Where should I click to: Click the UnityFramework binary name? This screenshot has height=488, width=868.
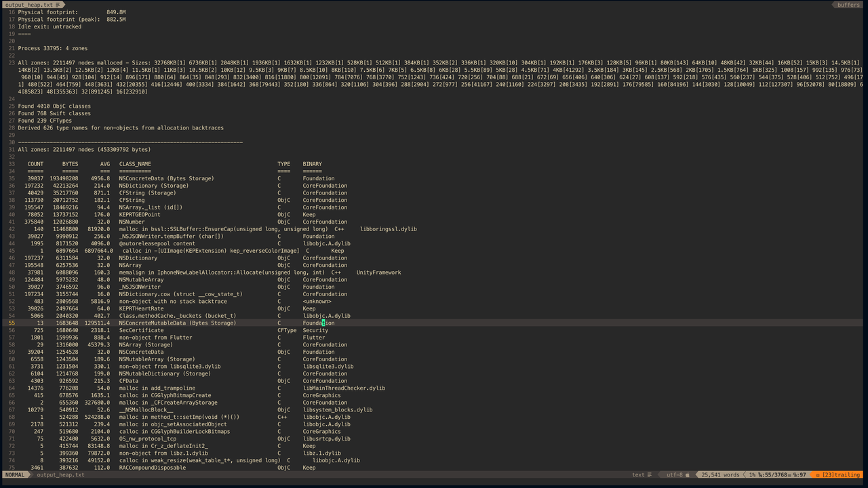click(x=378, y=272)
